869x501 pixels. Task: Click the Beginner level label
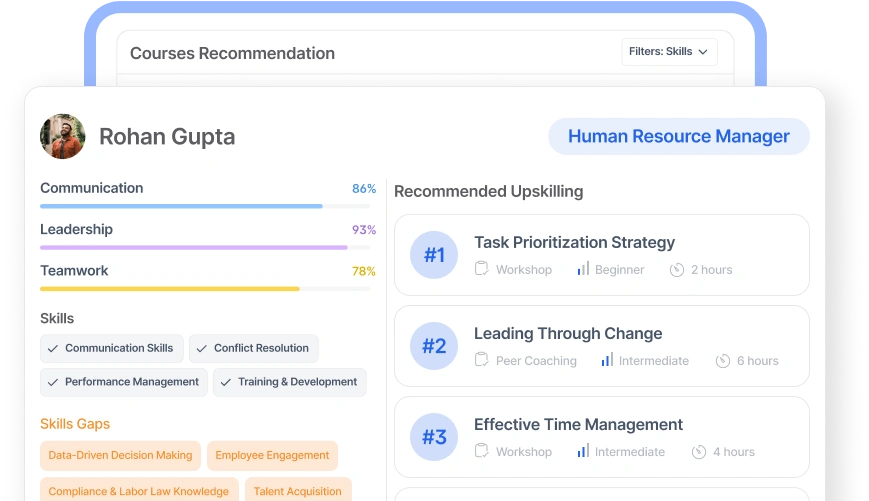620,270
